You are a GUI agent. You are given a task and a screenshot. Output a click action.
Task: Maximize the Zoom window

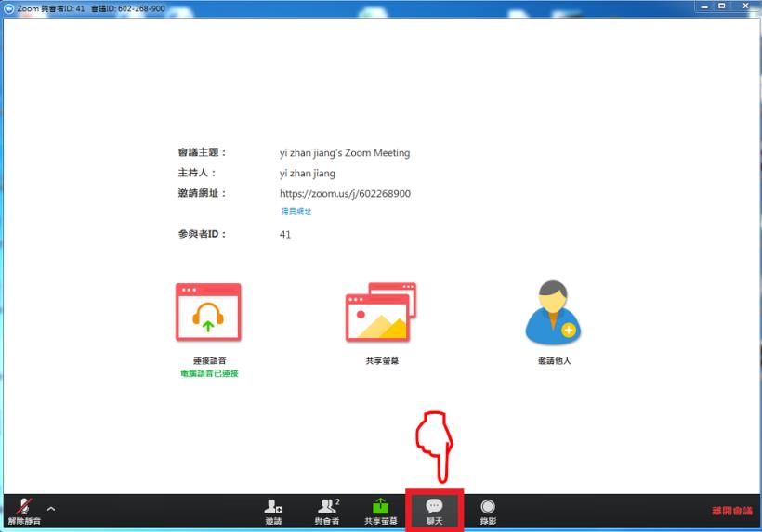(x=722, y=6)
